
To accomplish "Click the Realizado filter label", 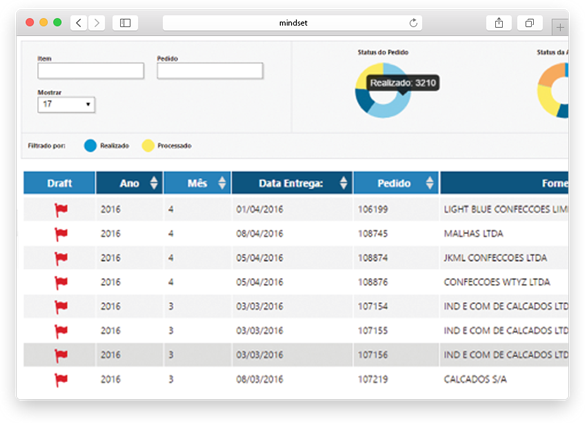I will [x=115, y=145].
